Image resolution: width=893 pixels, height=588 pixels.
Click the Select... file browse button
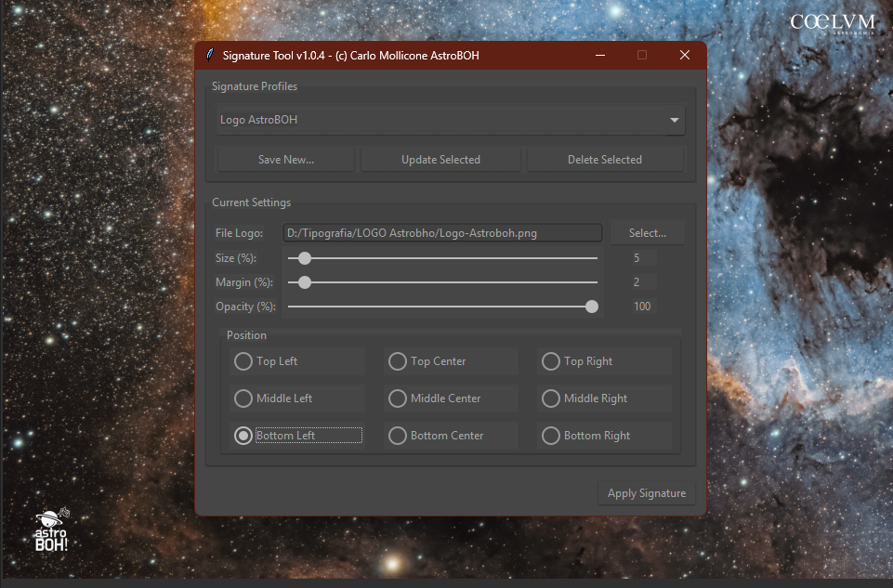coord(647,233)
